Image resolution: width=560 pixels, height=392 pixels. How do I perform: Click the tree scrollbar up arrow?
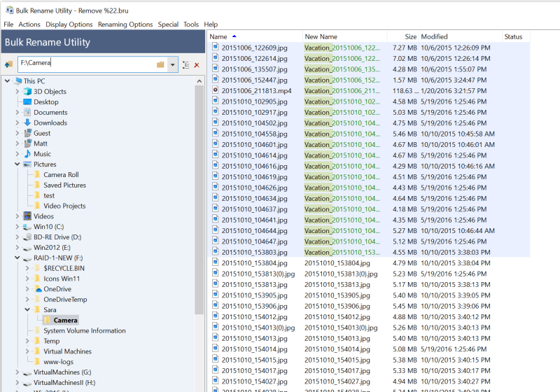coord(199,81)
